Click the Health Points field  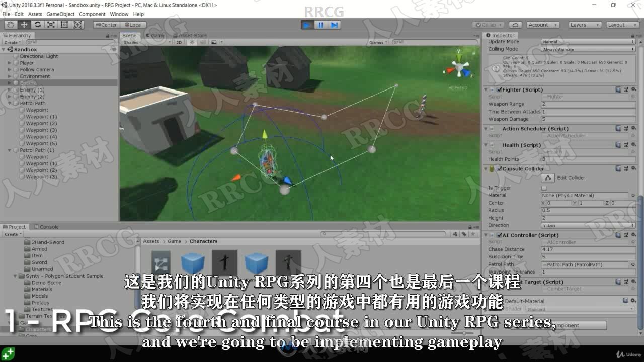[588, 159]
